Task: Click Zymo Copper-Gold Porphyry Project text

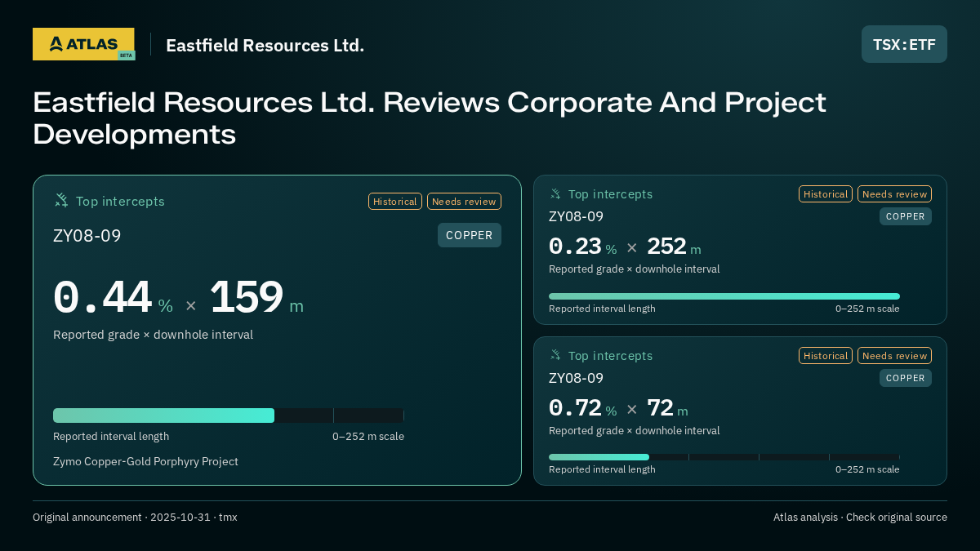Action: (x=145, y=461)
